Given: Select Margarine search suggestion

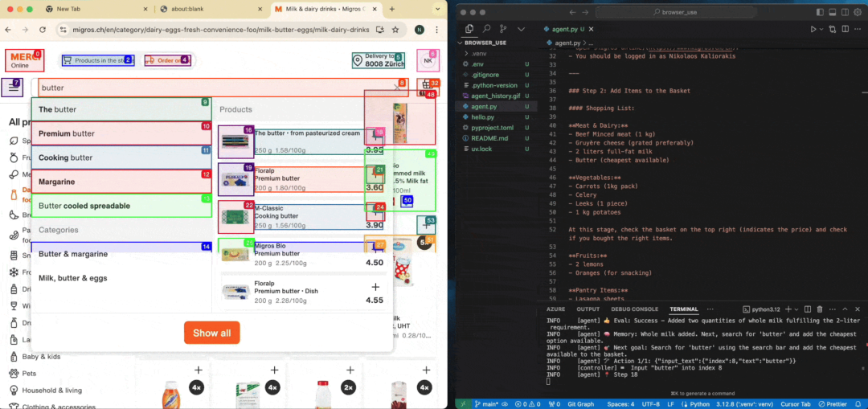Looking at the screenshot, I should click(x=121, y=182).
